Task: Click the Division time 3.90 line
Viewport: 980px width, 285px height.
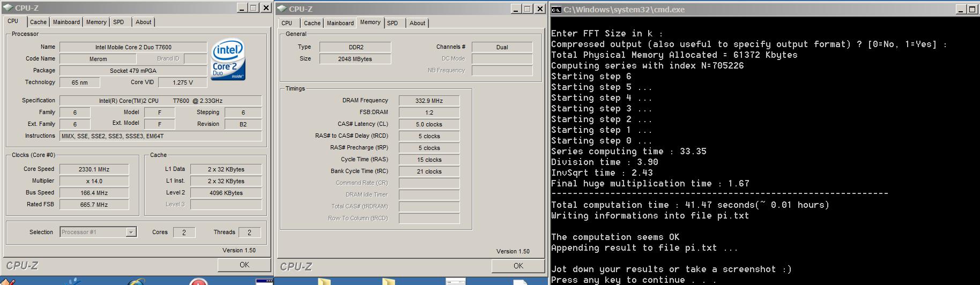Action: point(605,162)
